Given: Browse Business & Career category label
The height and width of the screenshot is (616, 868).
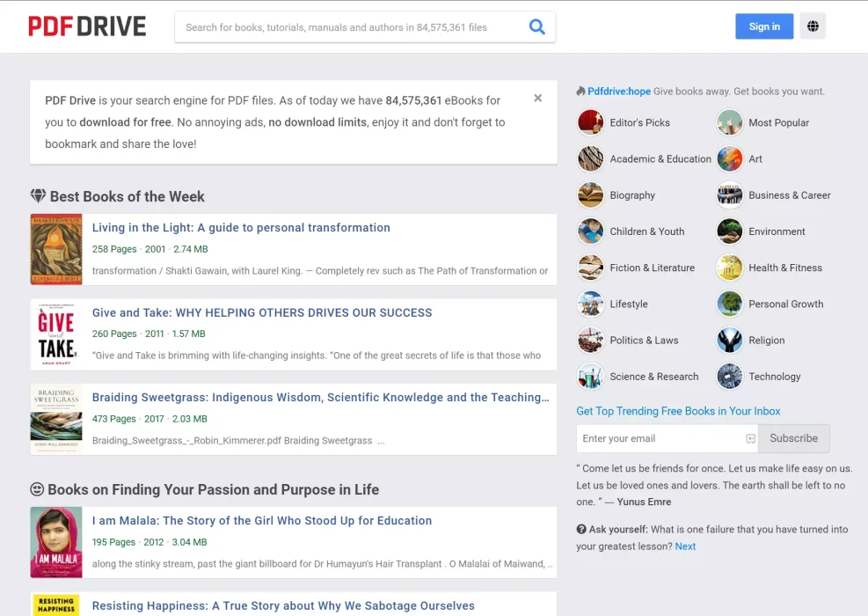Looking at the screenshot, I should coord(790,195).
